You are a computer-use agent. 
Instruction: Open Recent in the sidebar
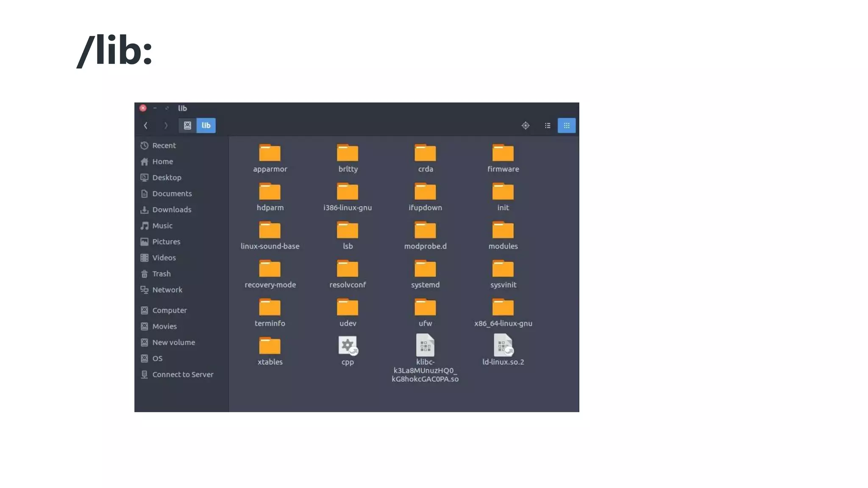click(164, 145)
